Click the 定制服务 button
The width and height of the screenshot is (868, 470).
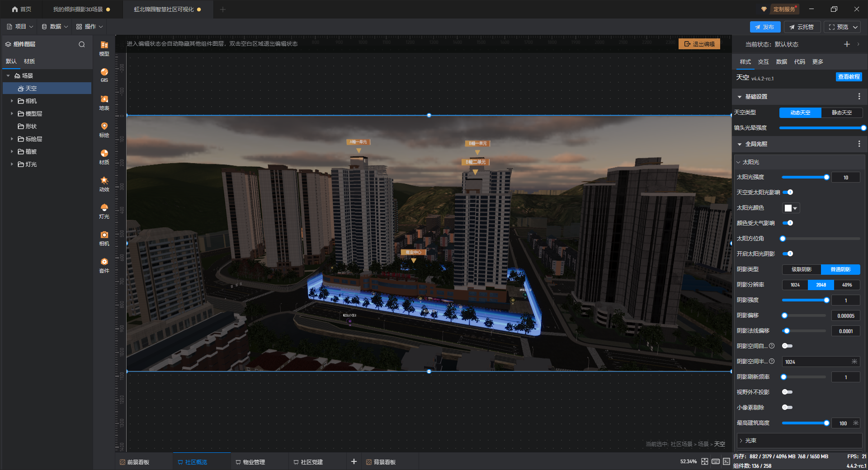click(784, 9)
